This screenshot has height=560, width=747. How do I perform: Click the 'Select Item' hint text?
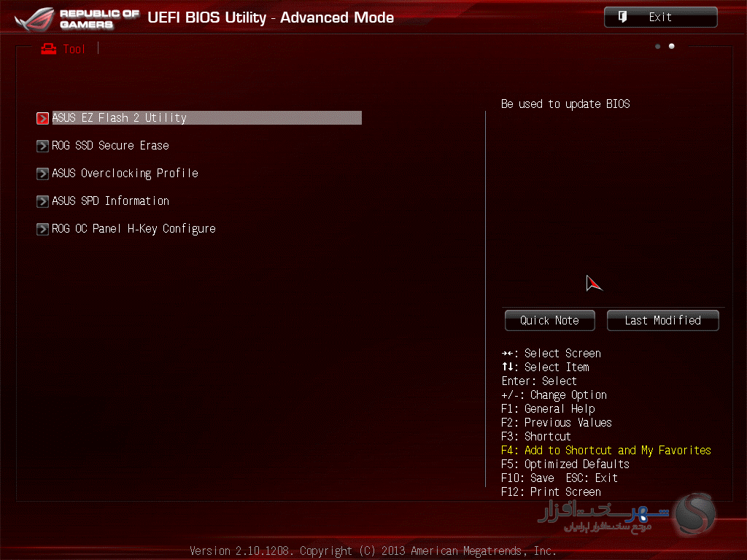coord(557,367)
